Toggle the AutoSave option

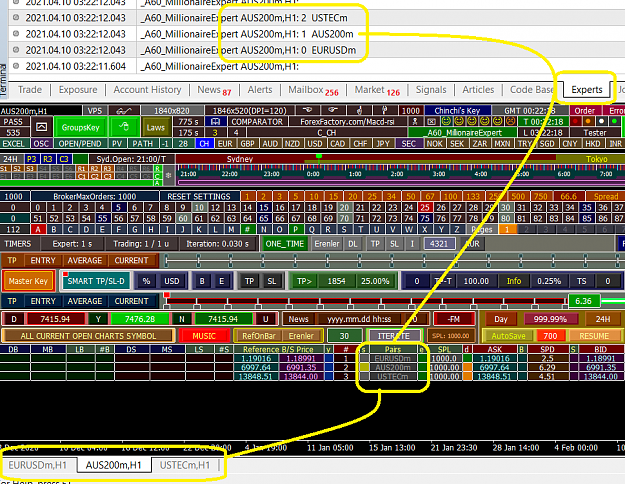508,336
